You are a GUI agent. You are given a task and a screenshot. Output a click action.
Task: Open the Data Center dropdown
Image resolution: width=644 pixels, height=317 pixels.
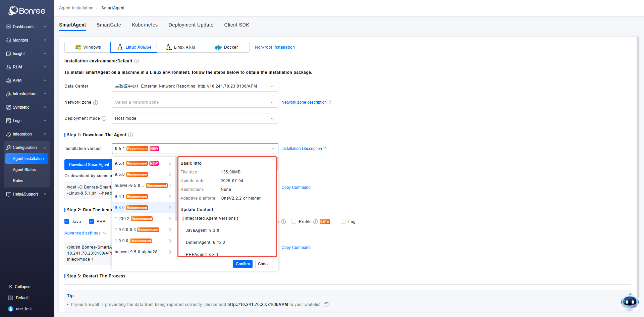point(195,86)
